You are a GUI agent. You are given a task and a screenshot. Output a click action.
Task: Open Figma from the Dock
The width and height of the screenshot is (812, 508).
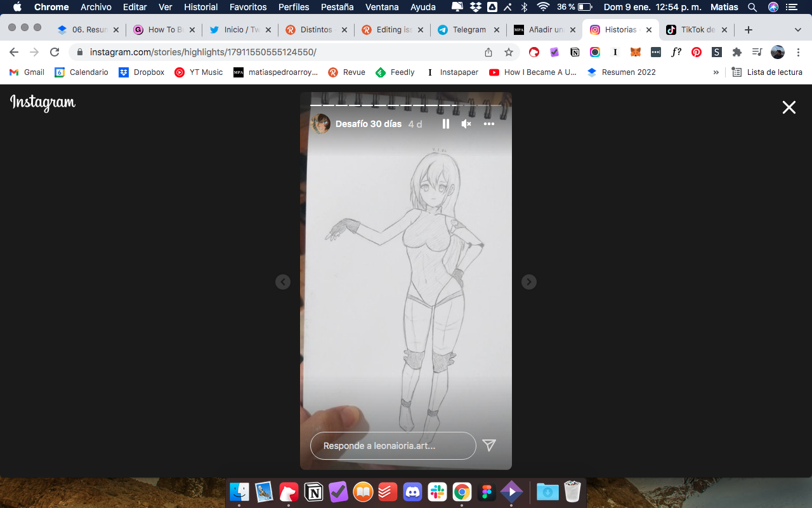[487, 491]
